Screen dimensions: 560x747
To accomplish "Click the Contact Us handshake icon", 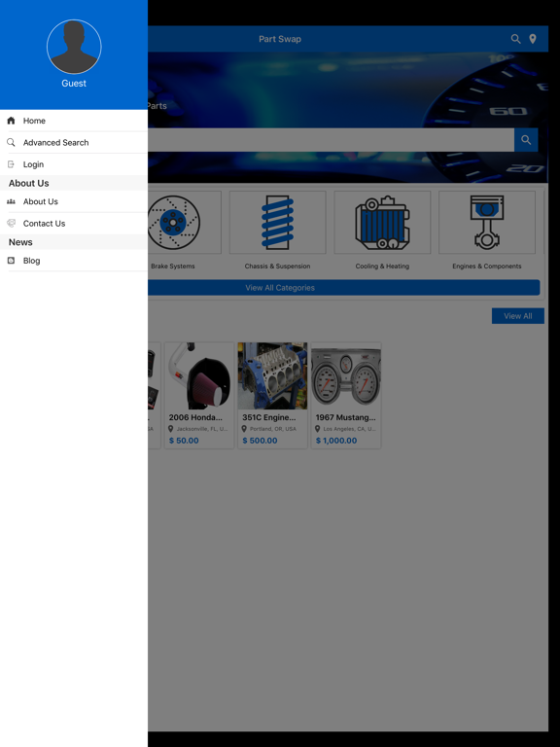I will pyautogui.click(x=11, y=223).
